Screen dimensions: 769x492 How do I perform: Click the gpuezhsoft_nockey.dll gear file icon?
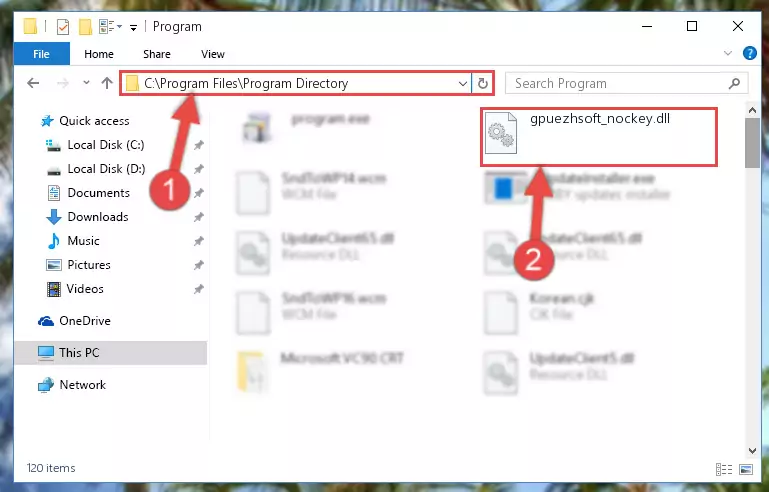click(x=501, y=133)
